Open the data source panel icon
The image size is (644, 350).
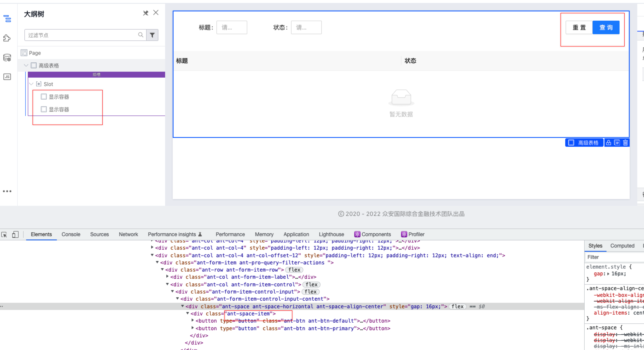point(7,57)
